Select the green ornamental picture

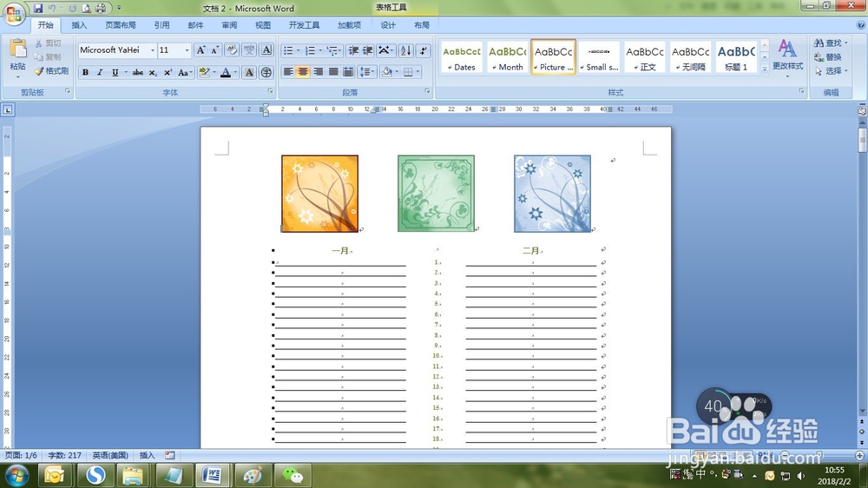point(437,194)
